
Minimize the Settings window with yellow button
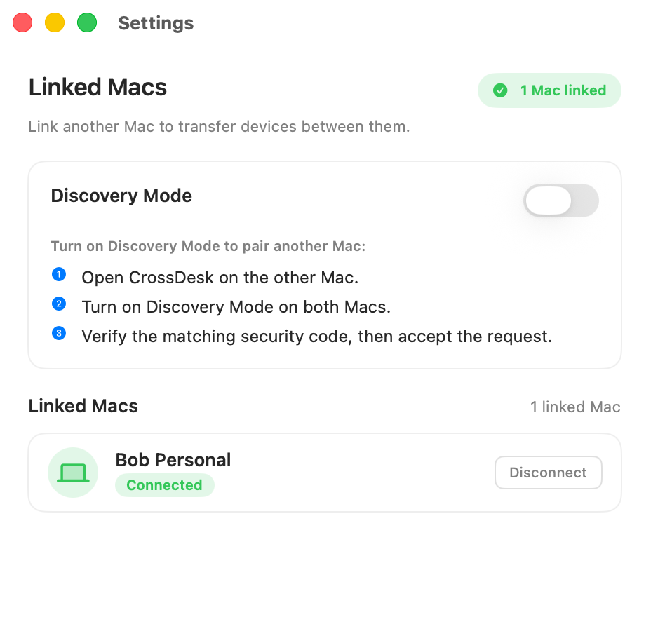point(55,22)
